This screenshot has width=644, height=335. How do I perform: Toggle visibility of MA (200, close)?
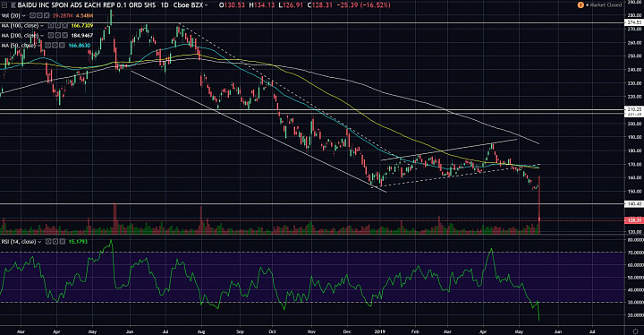50,36
